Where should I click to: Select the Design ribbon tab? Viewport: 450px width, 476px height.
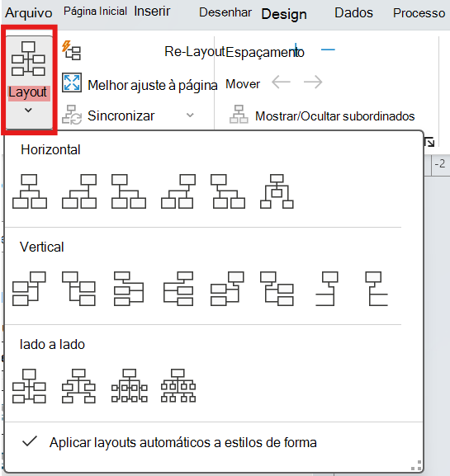pyautogui.click(x=284, y=14)
